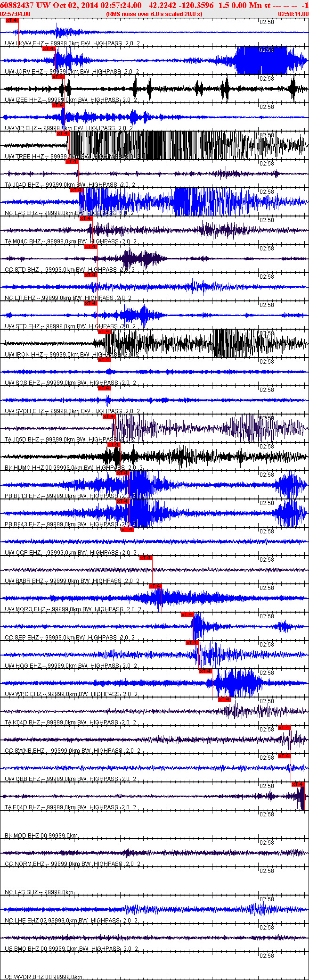Select the PB B943 EHZ station label
Screen dimensions: 309x980
click(x=71, y=524)
